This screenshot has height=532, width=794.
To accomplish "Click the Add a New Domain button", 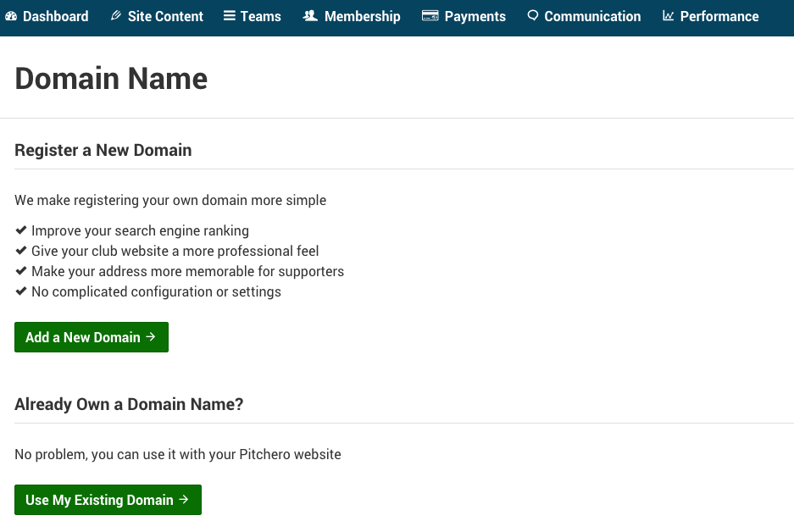I will pos(92,337).
